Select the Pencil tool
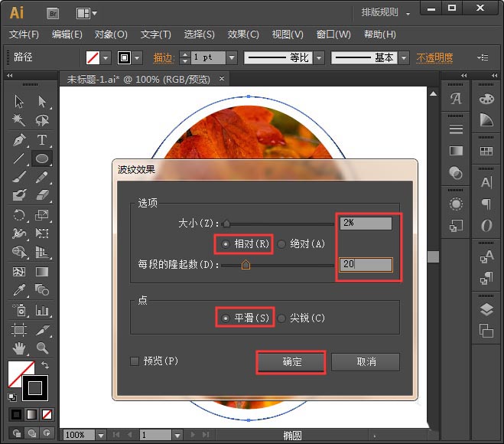Viewport: 504px width, 444px height. [42, 177]
